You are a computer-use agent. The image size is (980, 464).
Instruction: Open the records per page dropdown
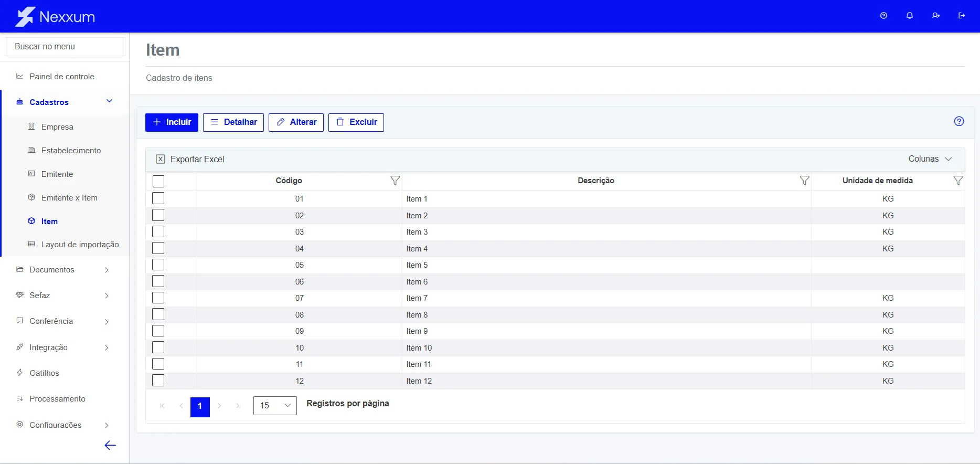pos(275,406)
